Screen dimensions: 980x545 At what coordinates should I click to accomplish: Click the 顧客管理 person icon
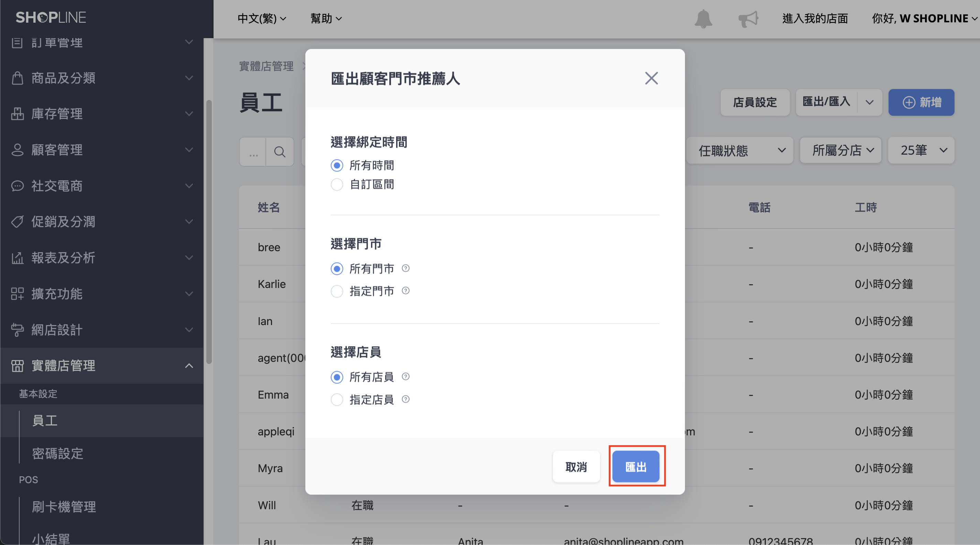pos(17,150)
